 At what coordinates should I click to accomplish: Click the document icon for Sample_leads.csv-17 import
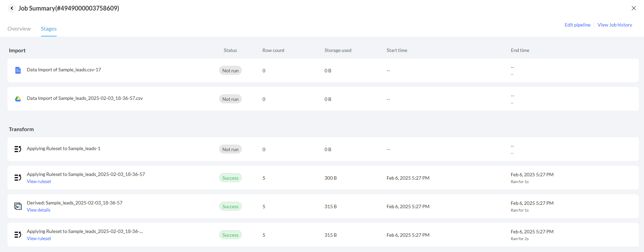pos(18,70)
